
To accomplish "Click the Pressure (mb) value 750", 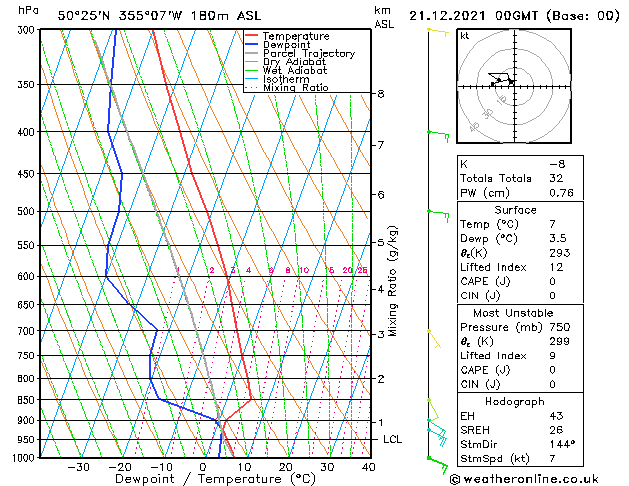I will pos(560,327).
